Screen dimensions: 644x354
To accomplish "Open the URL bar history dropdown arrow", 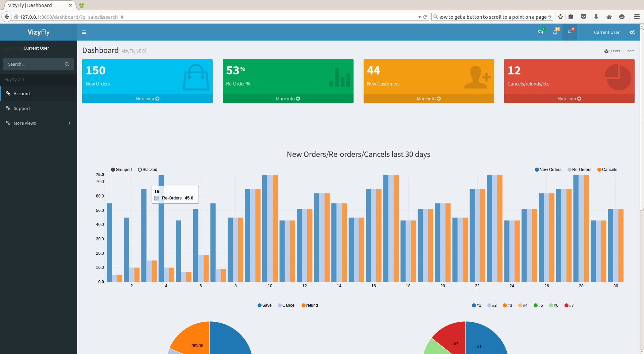I will (420, 17).
